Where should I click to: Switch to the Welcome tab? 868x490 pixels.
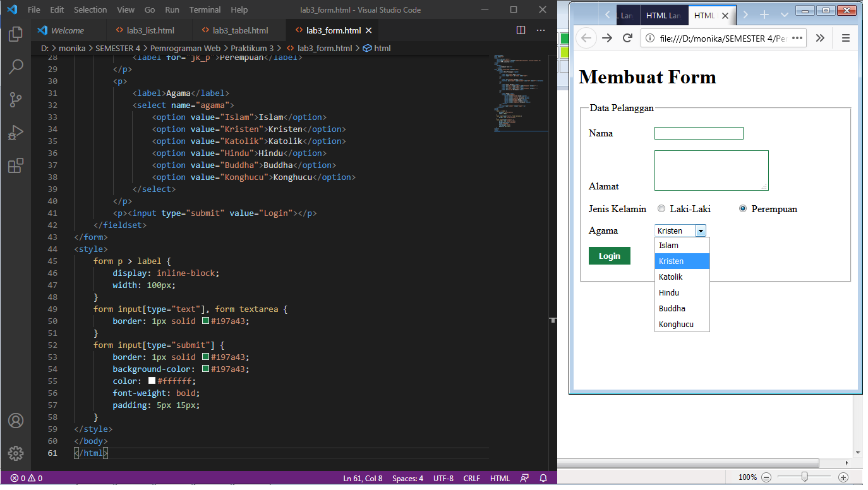(68, 30)
